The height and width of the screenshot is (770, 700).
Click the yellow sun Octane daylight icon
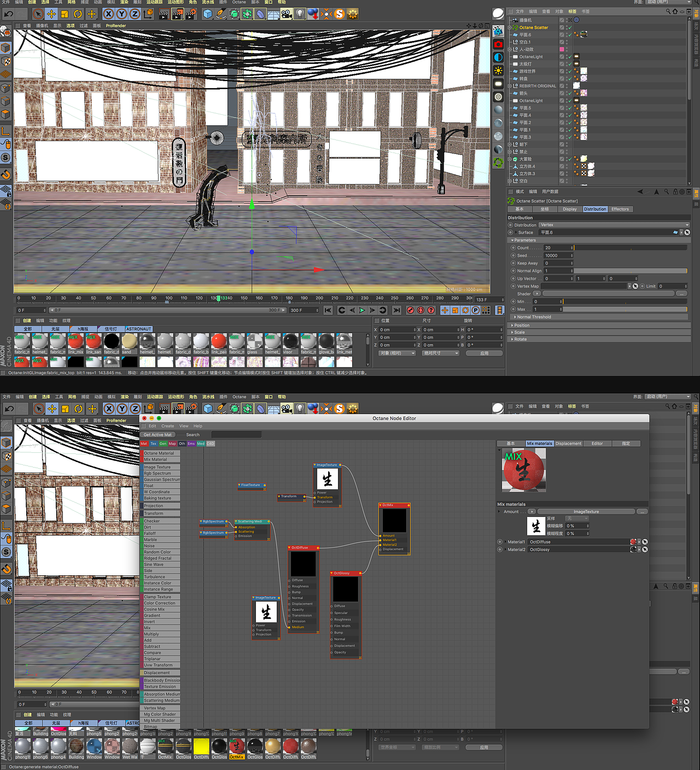point(498,71)
